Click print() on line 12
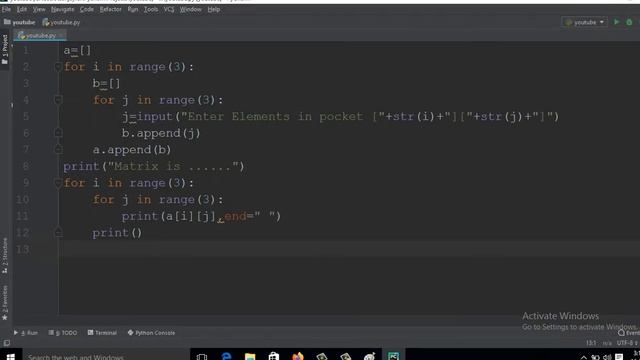 click(117, 233)
